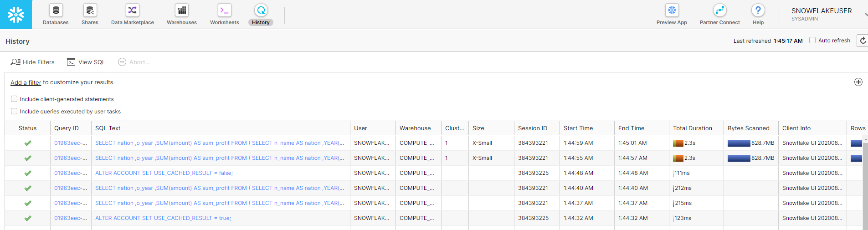Launch the Preview App

[x=672, y=14]
